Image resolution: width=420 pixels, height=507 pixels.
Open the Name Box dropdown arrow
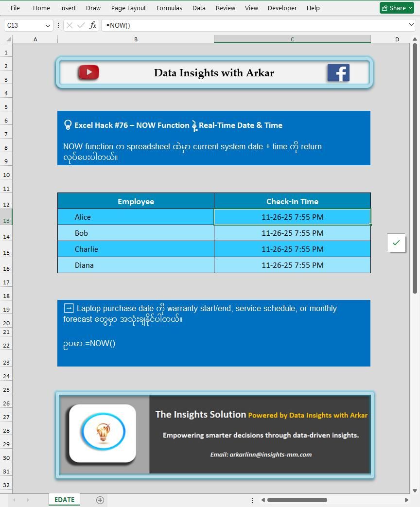(x=48, y=25)
